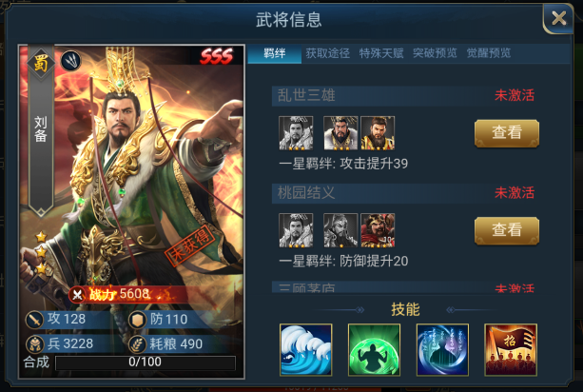Click 查看 for 乱世三雄 bond
This screenshot has width=583, height=392.
(x=507, y=133)
